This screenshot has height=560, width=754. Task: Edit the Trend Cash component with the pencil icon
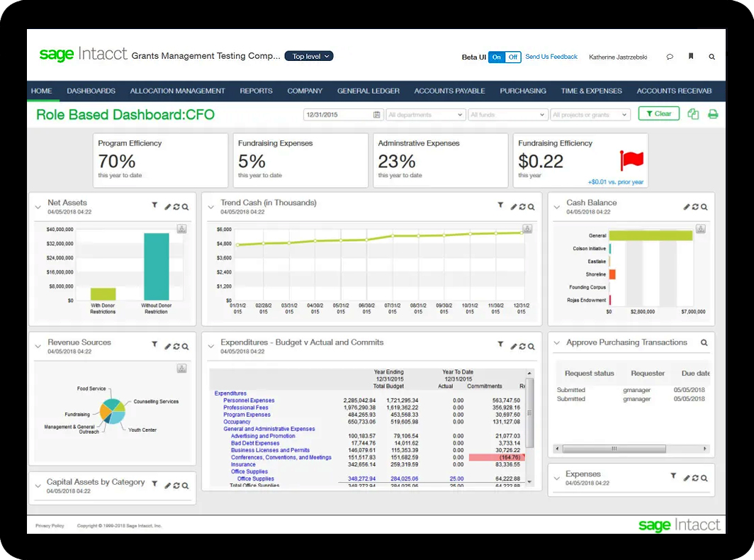514,206
